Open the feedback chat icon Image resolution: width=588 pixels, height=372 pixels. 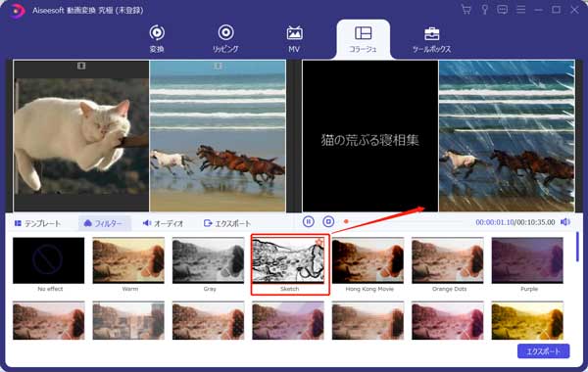pyautogui.click(x=502, y=10)
